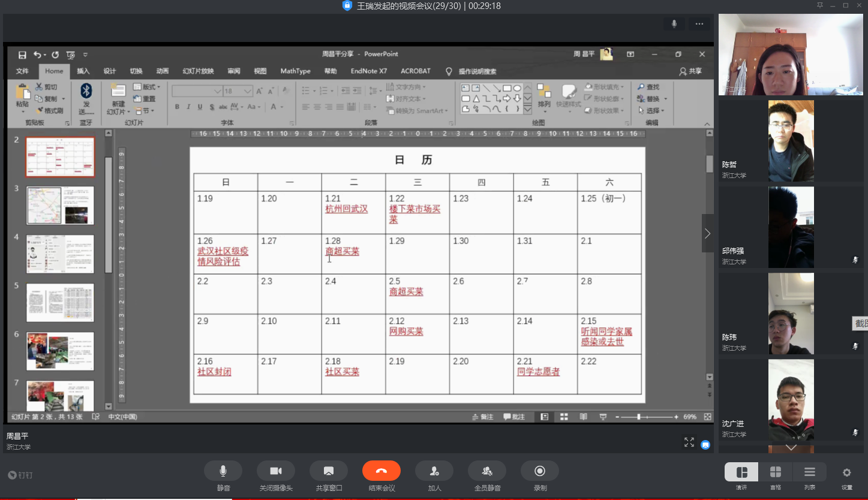The height and width of the screenshot is (500, 868).
Task: Click the more options ellipsis icon
Action: [699, 24]
